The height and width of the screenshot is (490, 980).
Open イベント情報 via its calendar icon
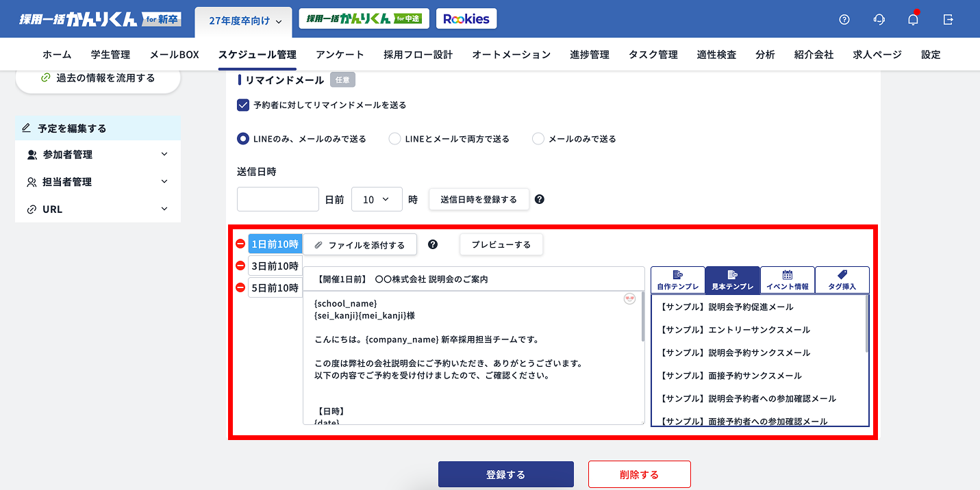787,279
